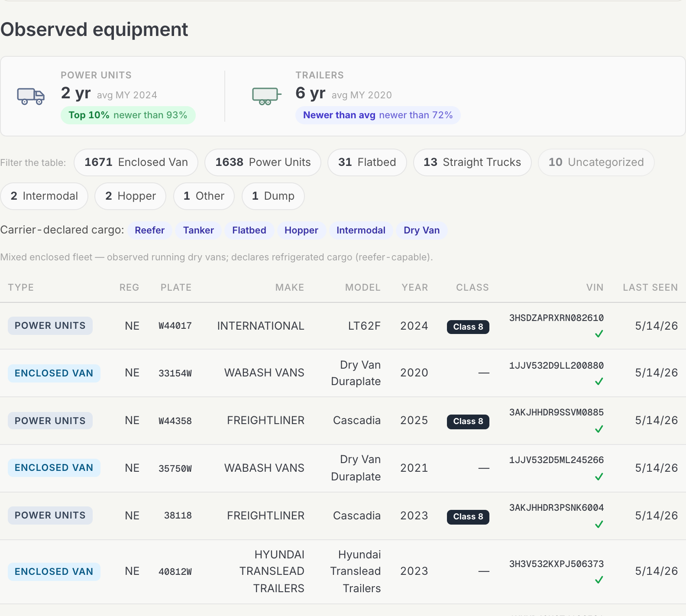Click the Newer than avg 72% badge

click(378, 115)
